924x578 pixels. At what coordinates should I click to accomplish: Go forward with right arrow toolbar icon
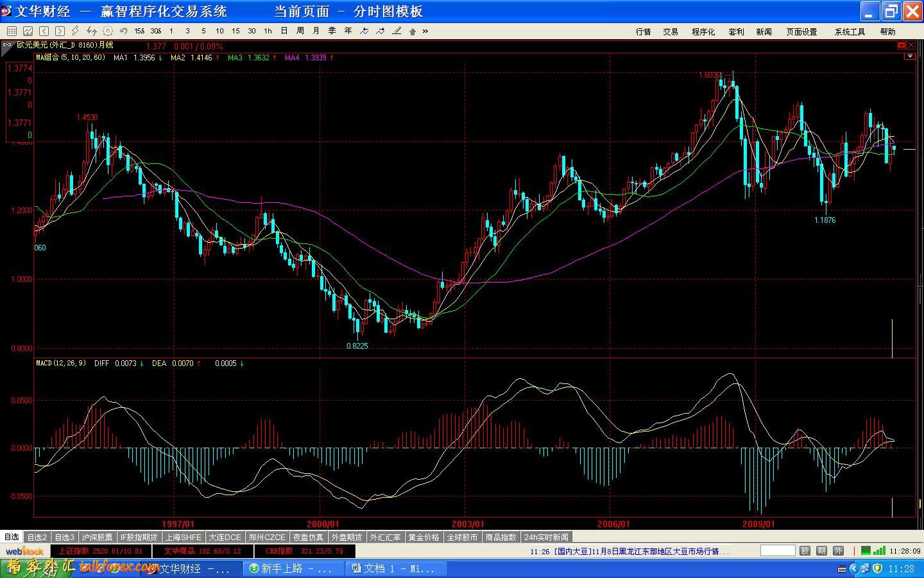pos(60,31)
